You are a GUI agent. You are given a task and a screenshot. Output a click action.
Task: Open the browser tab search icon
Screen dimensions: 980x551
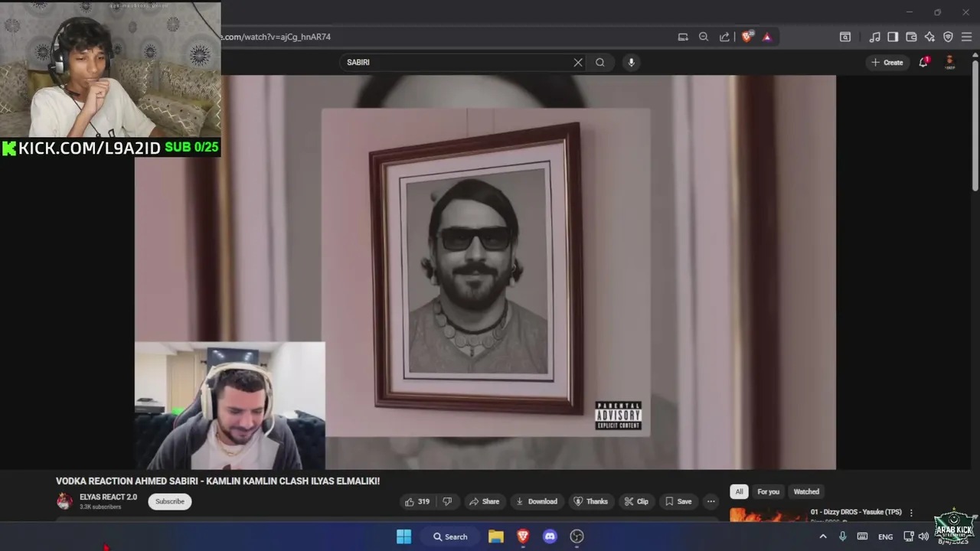[x=845, y=37]
